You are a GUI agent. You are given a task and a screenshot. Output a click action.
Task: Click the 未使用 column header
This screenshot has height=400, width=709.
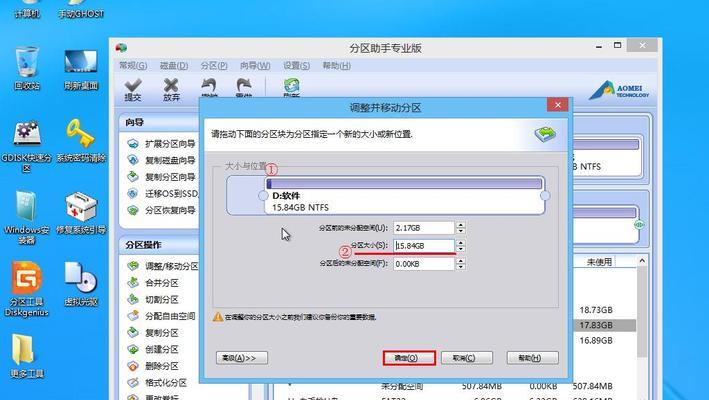(x=599, y=262)
